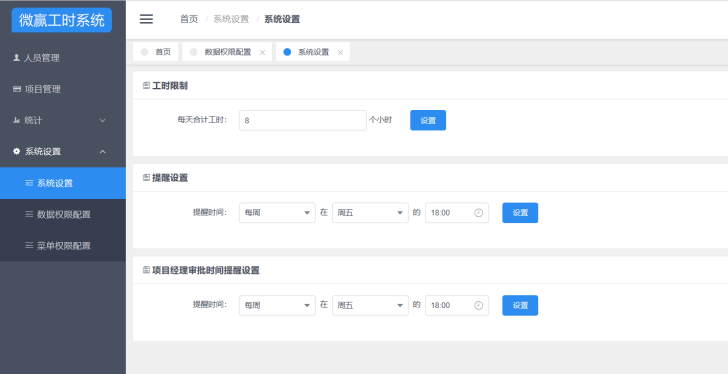
Task: Select 数据权限配置 submenu item
Action: [63, 214]
